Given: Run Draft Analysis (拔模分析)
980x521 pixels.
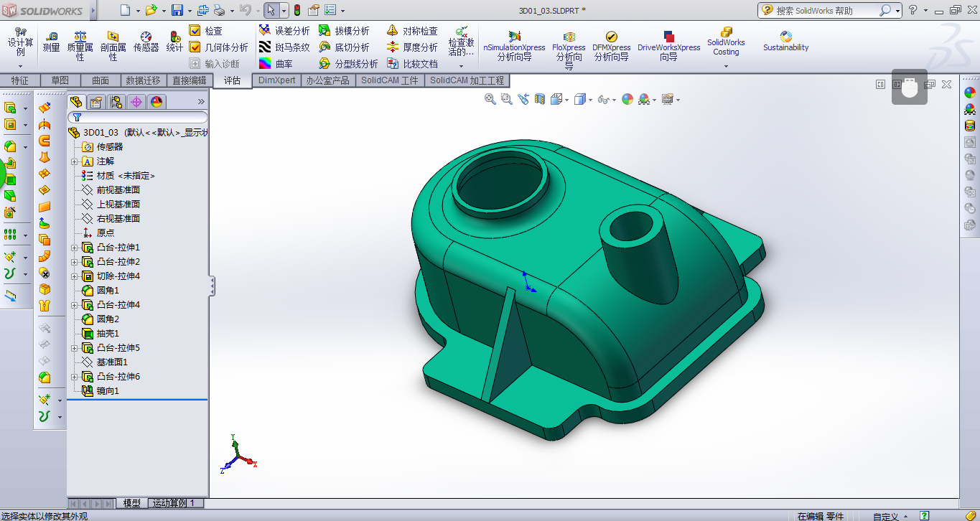Looking at the screenshot, I should [x=344, y=31].
